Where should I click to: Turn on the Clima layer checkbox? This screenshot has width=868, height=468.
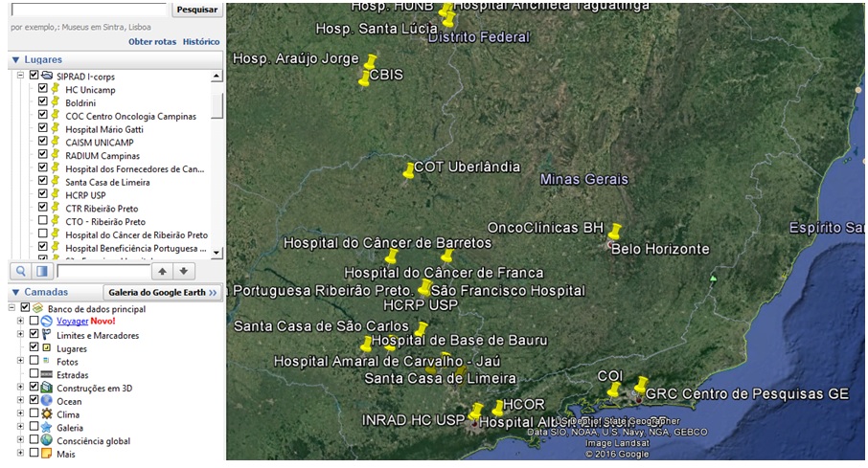34,413
